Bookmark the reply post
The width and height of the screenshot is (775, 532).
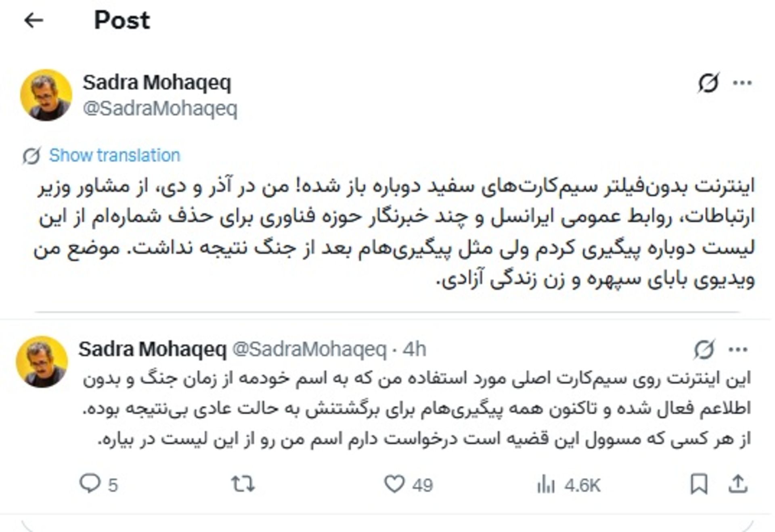point(699,484)
